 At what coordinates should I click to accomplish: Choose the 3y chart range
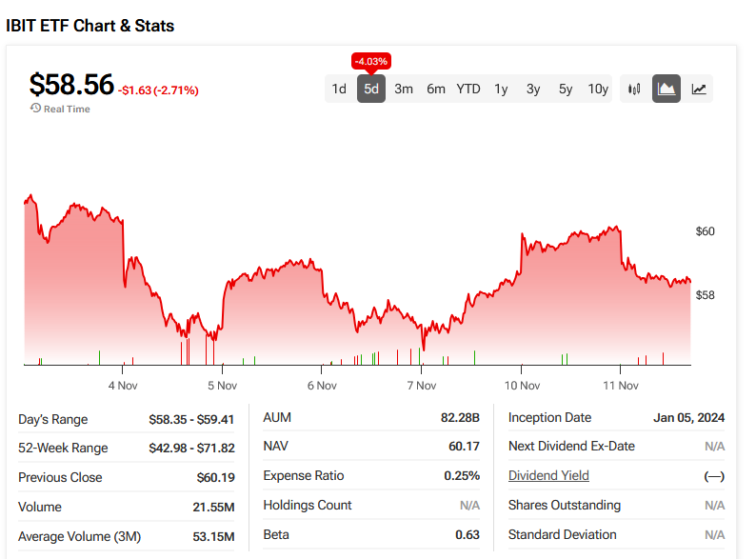pos(533,89)
